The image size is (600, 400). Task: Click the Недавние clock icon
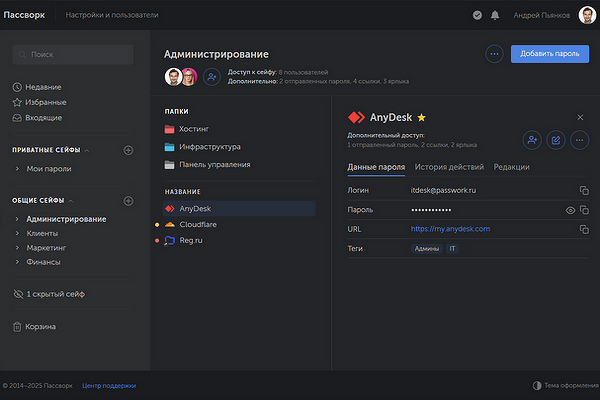[17, 87]
